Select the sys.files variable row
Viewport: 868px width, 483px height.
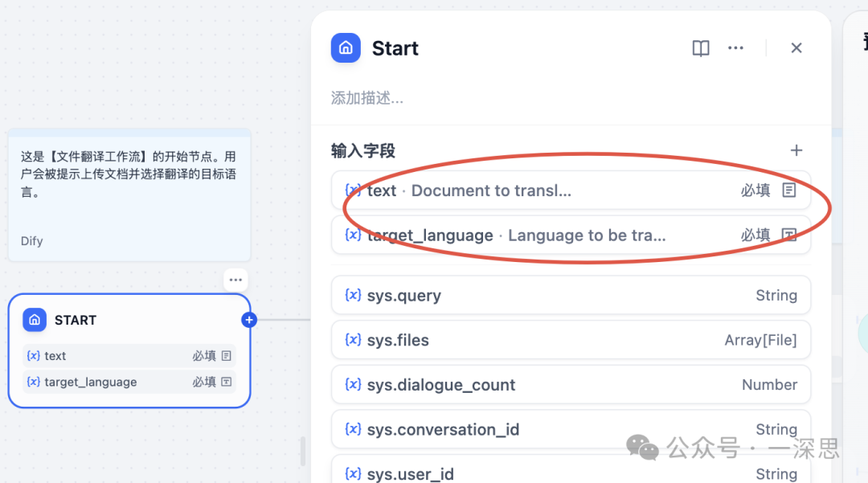point(571,340)
